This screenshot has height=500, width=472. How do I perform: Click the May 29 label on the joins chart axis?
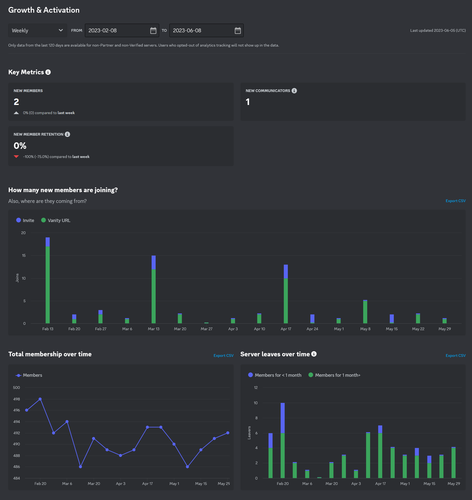444,329
